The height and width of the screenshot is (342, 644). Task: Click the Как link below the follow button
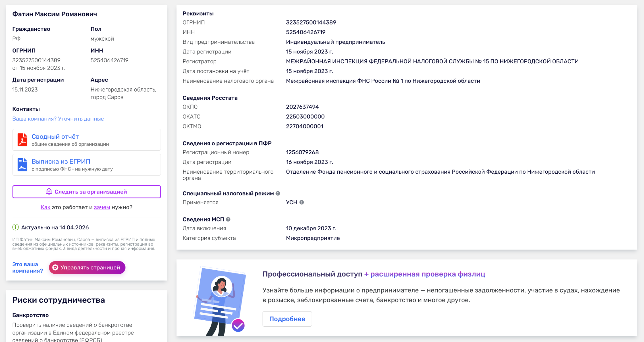coord(46,207)
